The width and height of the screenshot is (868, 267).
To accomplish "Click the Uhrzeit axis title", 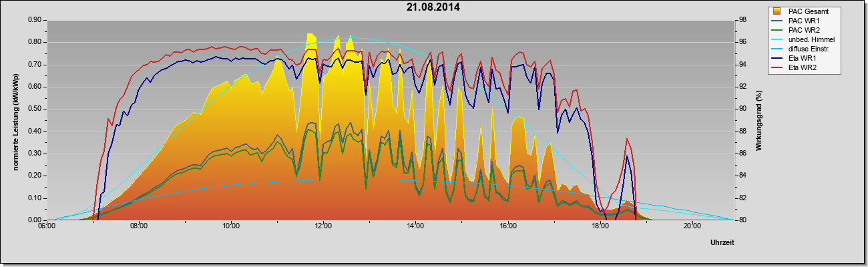I will [722, 242].
